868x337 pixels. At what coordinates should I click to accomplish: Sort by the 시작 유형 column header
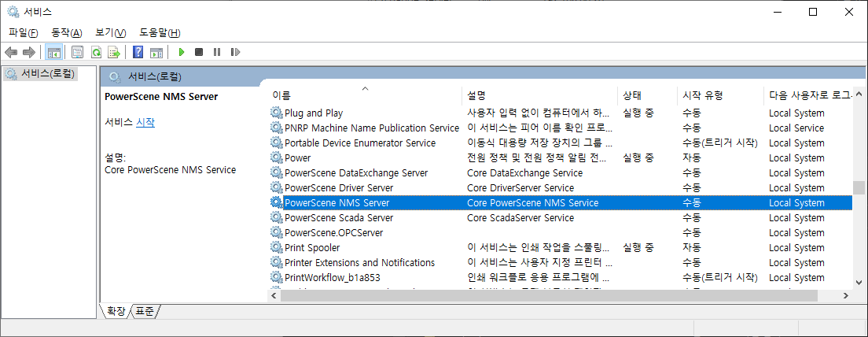pyautogui.click(x=720, y=95)
